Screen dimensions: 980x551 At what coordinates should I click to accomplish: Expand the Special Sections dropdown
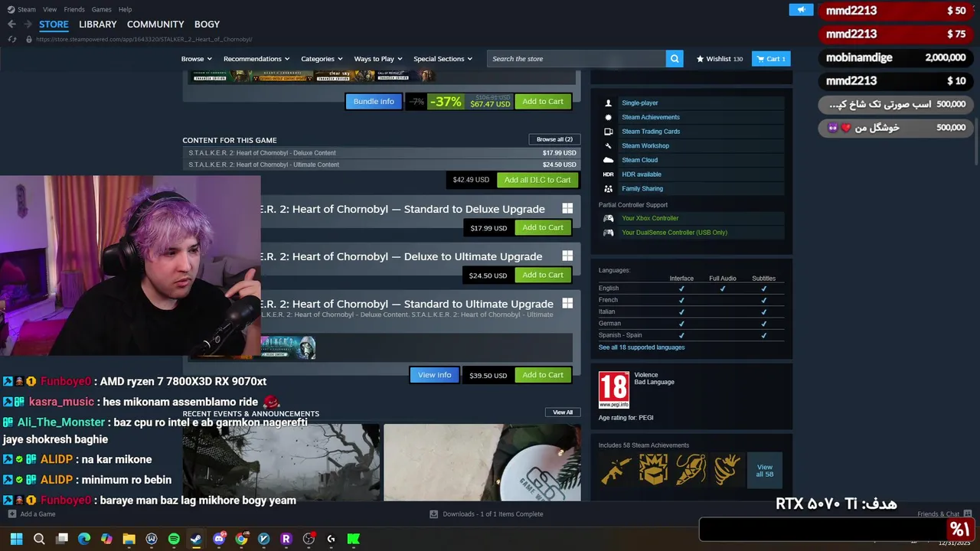click(x=443, y=59)
